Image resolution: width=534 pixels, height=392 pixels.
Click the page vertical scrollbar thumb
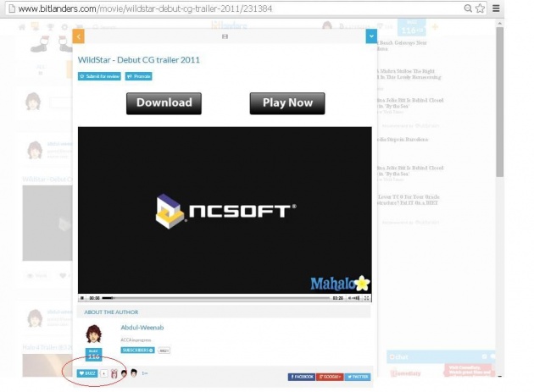tap(499, 102)
